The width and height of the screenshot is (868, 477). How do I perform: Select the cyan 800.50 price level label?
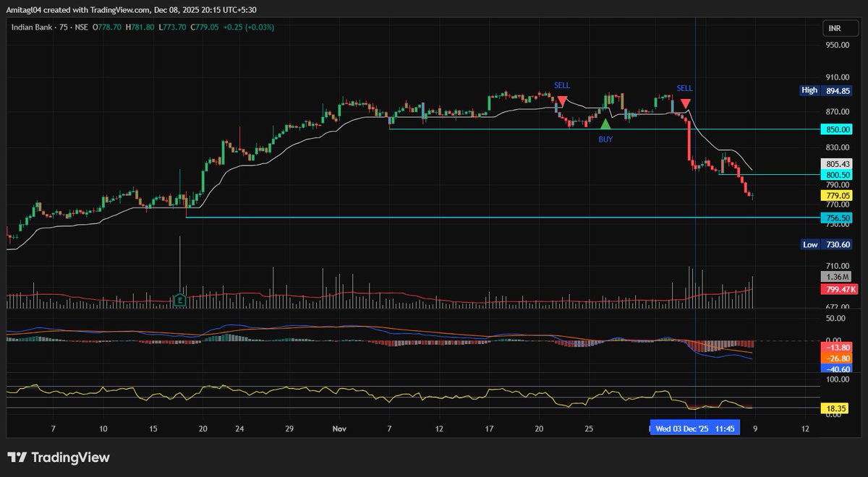pos(837,175)
